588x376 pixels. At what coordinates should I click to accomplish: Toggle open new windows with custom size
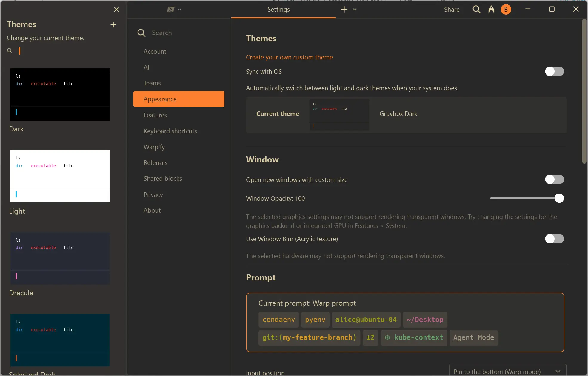554,179
